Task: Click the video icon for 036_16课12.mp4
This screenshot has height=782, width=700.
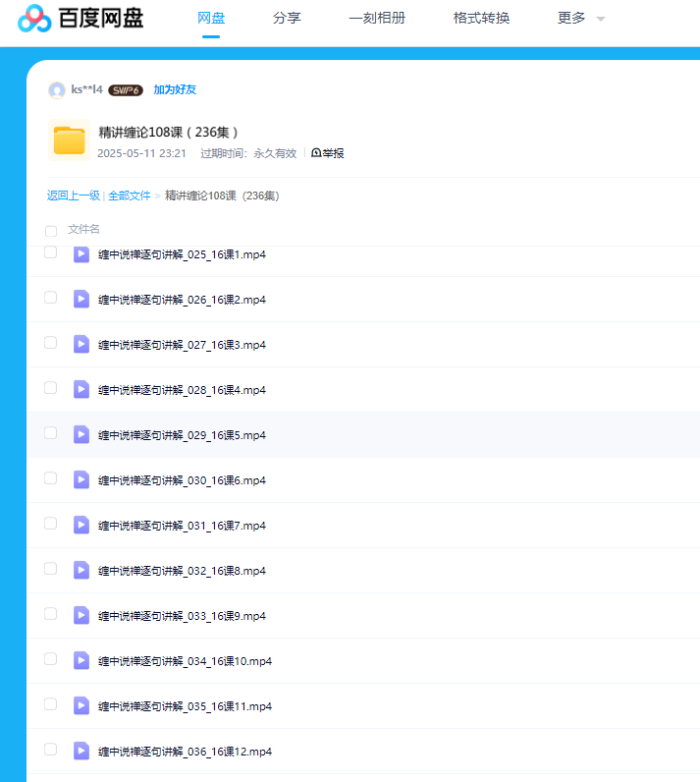Action: coord(81,752)
